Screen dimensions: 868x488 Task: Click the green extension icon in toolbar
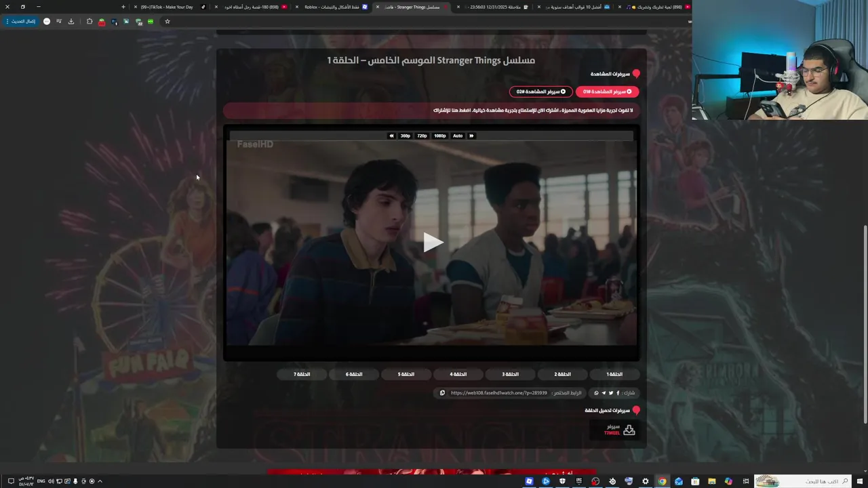tap(151, 21)
